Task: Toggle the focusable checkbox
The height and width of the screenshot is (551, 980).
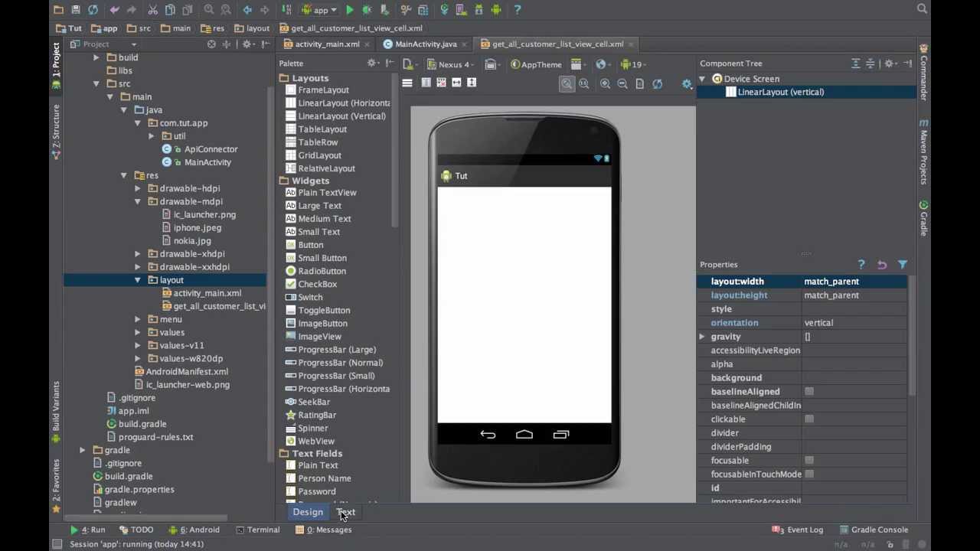Action: pos(809,461)
